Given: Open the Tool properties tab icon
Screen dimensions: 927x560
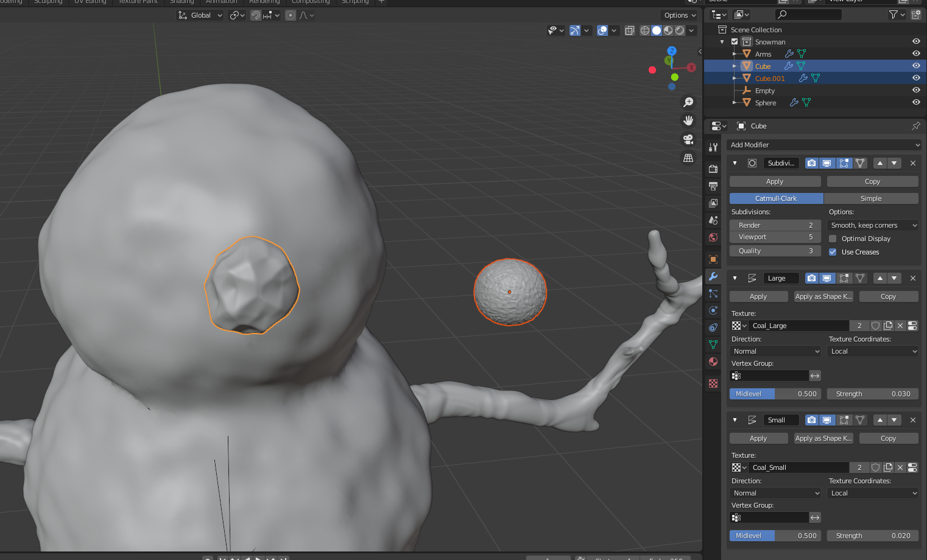Looking at the screenshot, I should 713,147.
